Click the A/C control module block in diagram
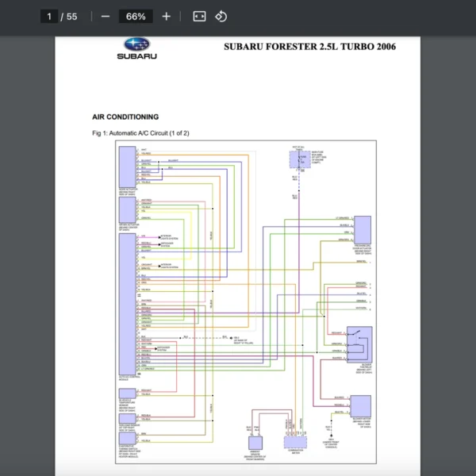476x476 pixels. pyautogui.click(x=126, y=303)
